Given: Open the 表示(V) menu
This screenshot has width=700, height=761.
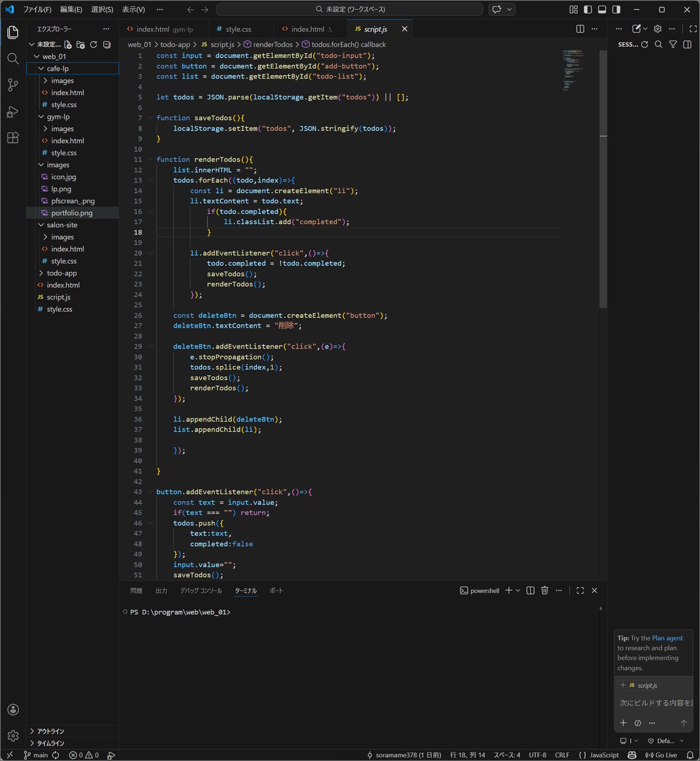Looking at the screenshot, I should [x=133, y=9].
